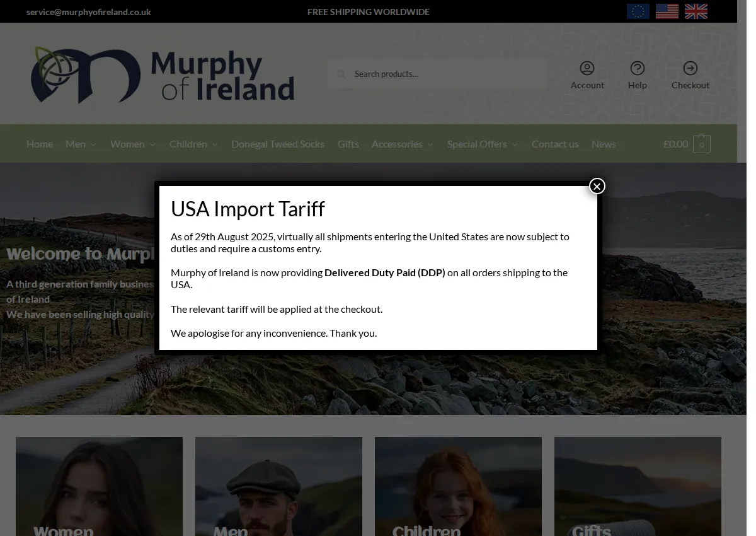Expand the Men menu dropdown
This screenshot has width=756, height=536.
coord(81,144)
